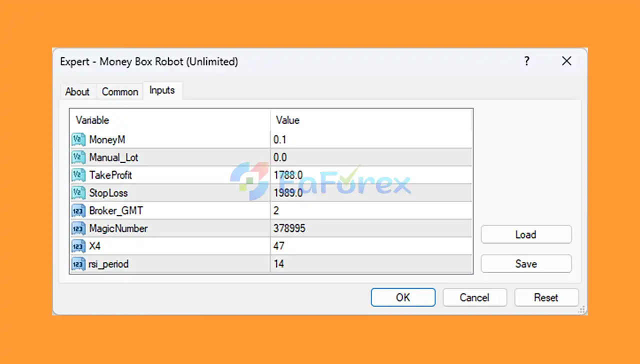This screenshot has height=364, width=640.
Task: Click the variable icon beside Manual_Lot
Action: [78, 157]
